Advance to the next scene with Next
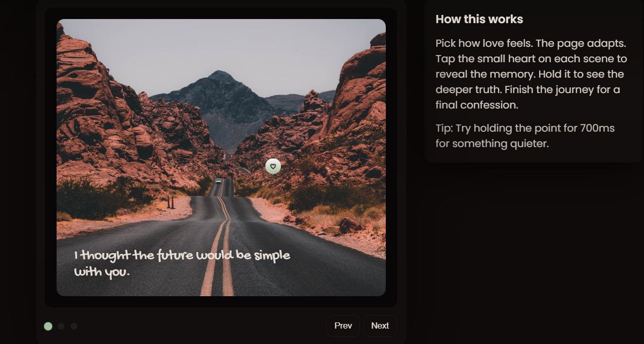644x344 pixels. click(x=380, y=325)
